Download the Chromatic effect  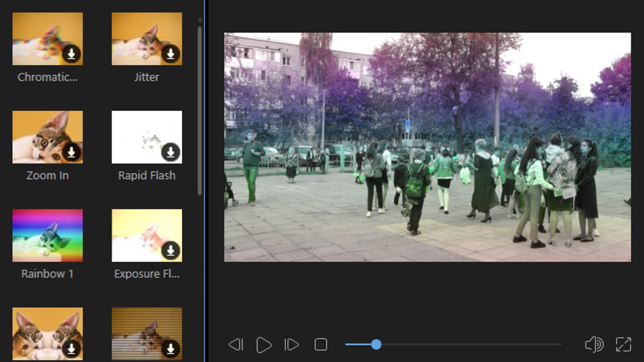click(x=71, y=53)
